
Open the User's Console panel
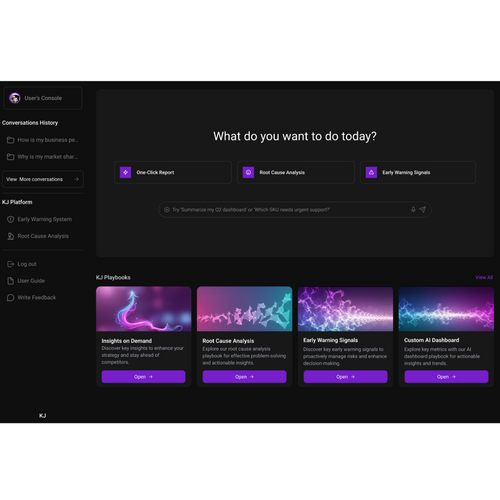[x=43, y=98]
